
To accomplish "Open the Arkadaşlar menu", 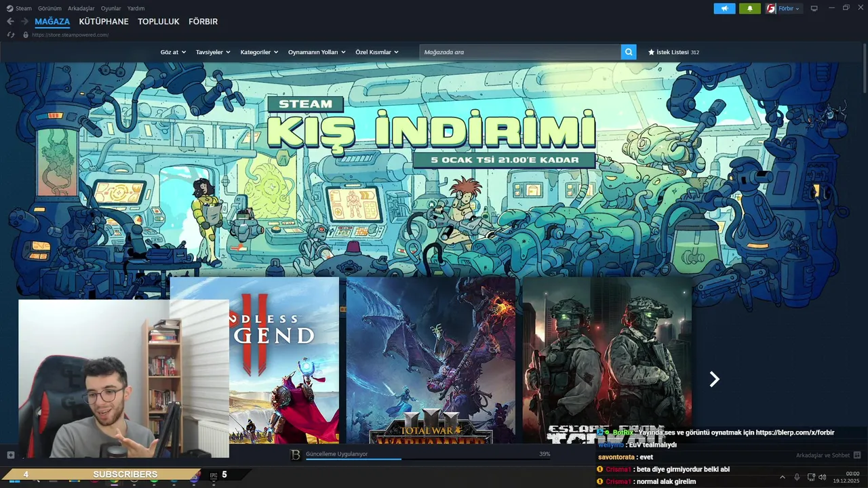I will coord(81,8).
